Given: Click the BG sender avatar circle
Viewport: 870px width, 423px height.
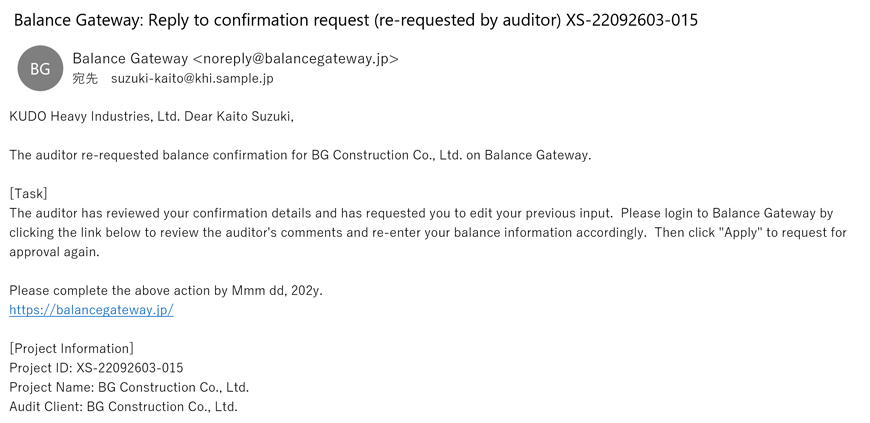Looking at the screenshot, I should 40,69.
